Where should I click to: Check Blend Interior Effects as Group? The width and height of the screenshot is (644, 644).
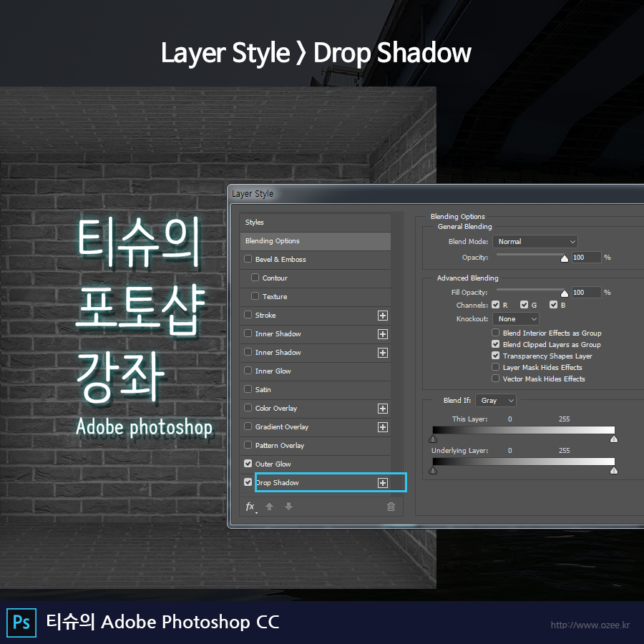(496, 333)
